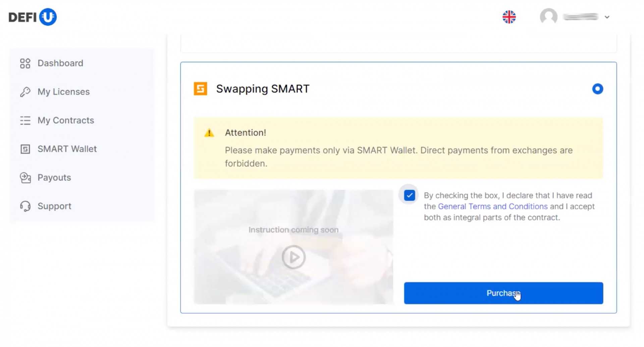Click the yellow Attention warning triangle
This screenshot has height=347, width=644.
tap(209, 133)
